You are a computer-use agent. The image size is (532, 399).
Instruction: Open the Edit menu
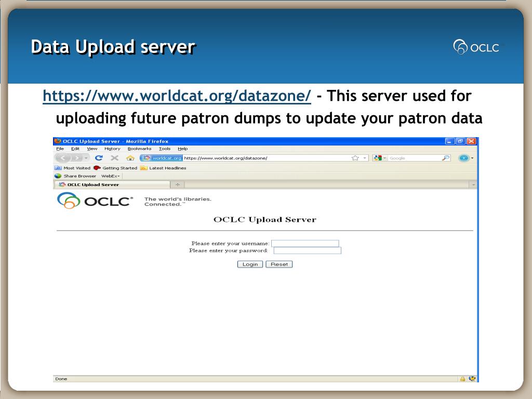[75, 149]
